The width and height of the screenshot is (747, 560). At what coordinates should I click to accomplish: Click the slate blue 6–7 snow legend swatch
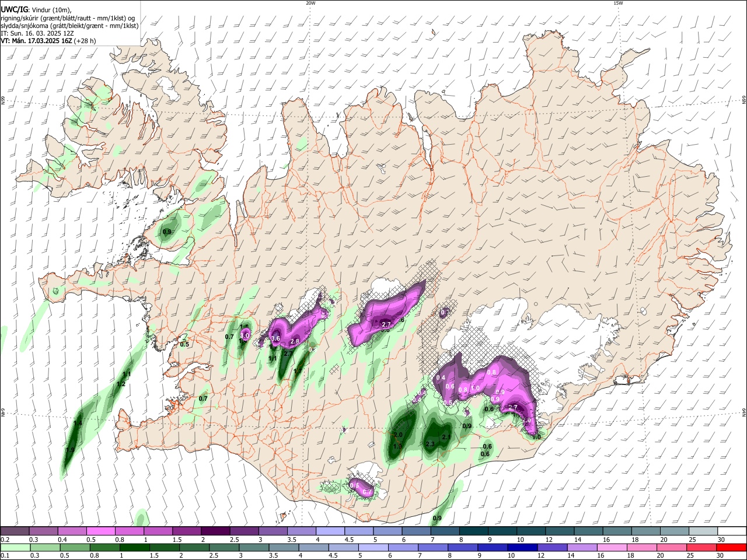tap(416, 531)
